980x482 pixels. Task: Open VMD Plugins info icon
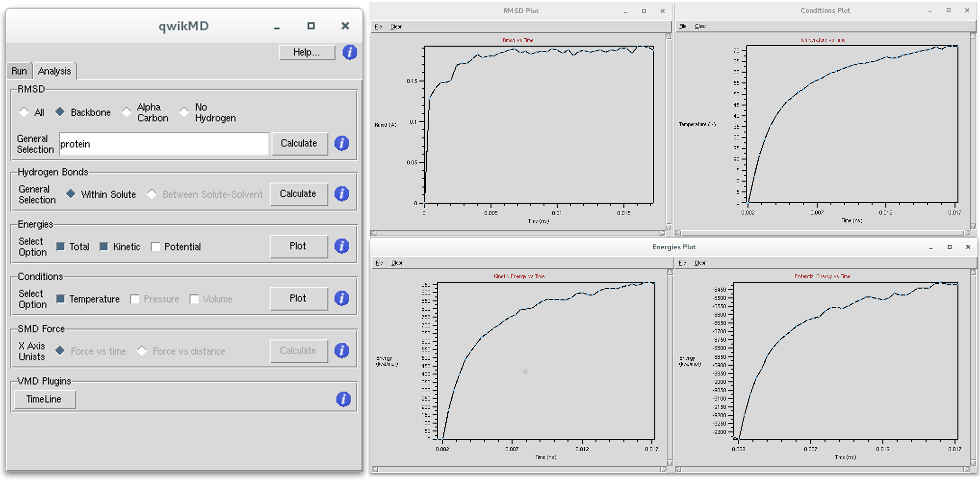(x=343, y=399)
